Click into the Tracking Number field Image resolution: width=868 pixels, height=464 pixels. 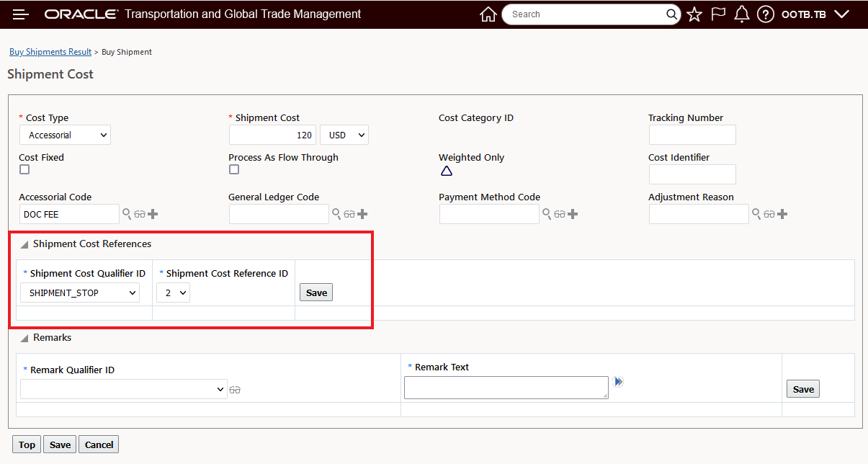tap(692, 135)
